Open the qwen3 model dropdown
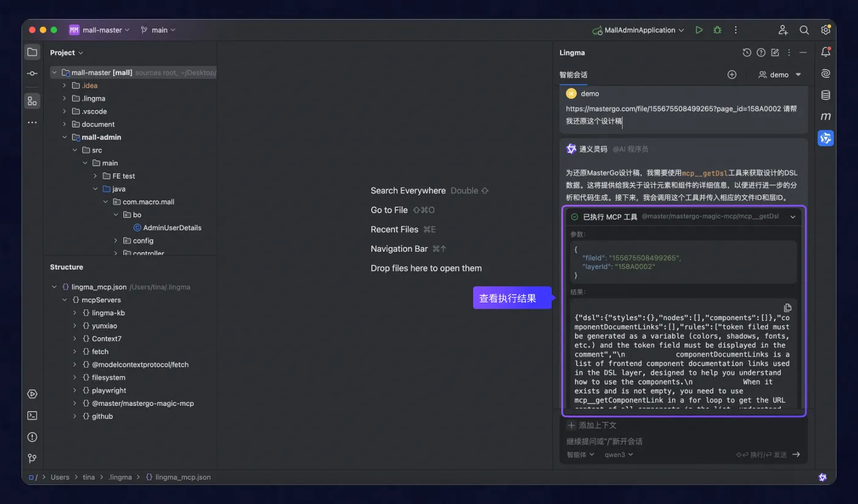This screenshot has height=504, width=858. [619, 454]
